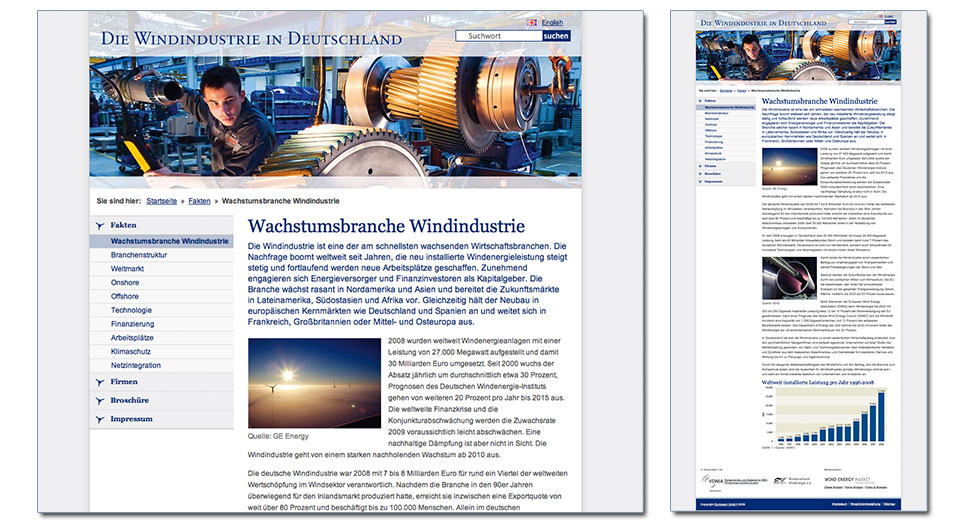The height and width of the screenshot is (532, 960).
Task: Open the Firmen menu heading
Action: point(124,381)
